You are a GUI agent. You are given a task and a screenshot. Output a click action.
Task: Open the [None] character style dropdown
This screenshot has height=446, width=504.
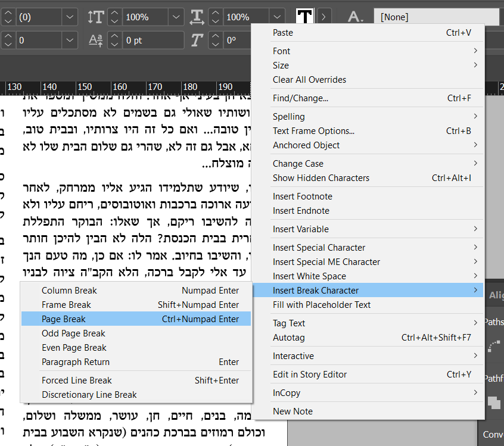(437, 17)
